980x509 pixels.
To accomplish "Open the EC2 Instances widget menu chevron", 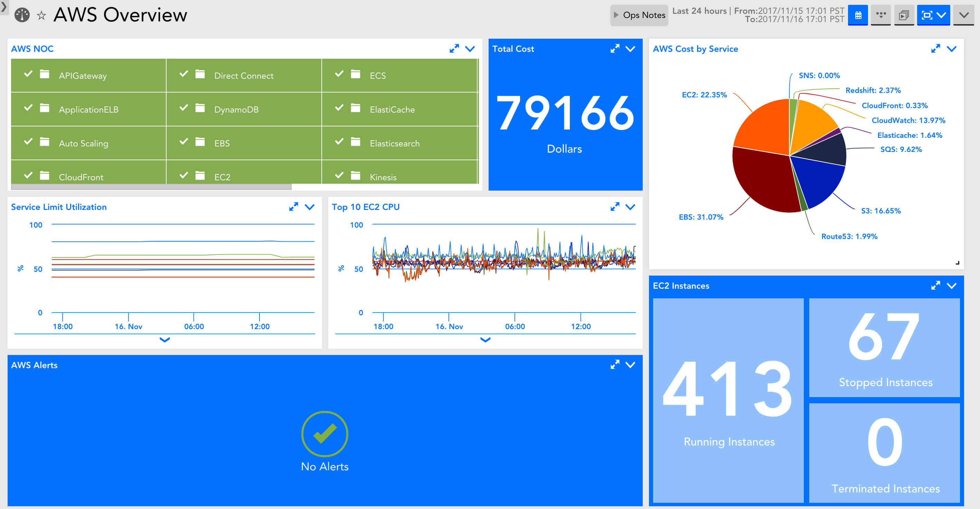I will (951, 286).
